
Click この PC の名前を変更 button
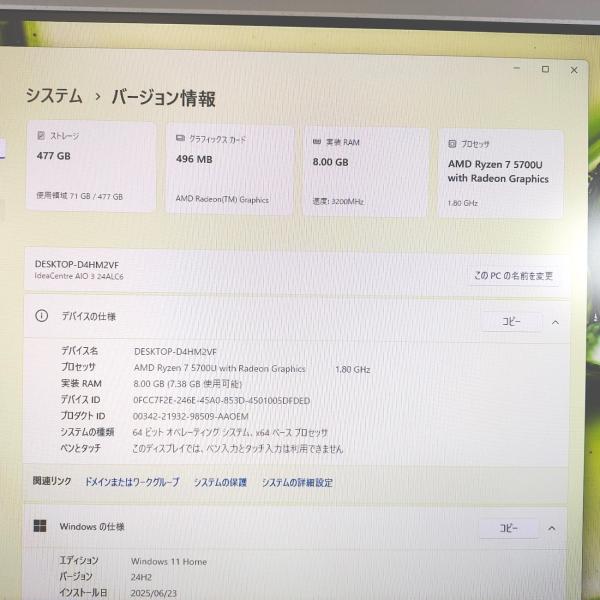coord(514,276)
